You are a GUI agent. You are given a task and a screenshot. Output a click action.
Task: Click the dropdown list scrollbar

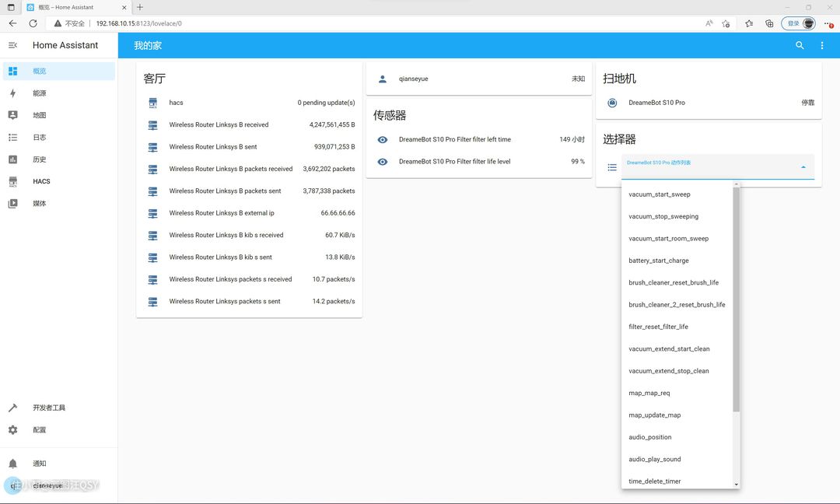click(x=736, y=299)
